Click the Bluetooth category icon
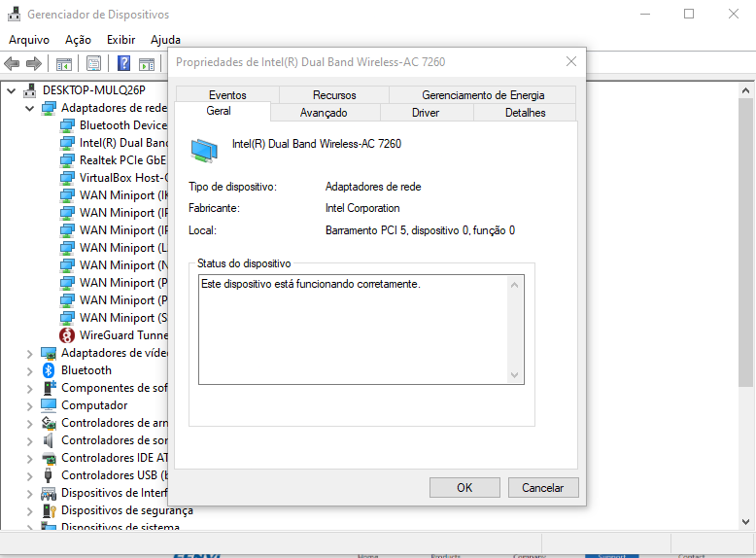The width and height of the screenshot is (756, 558). [x=49, y=370]
